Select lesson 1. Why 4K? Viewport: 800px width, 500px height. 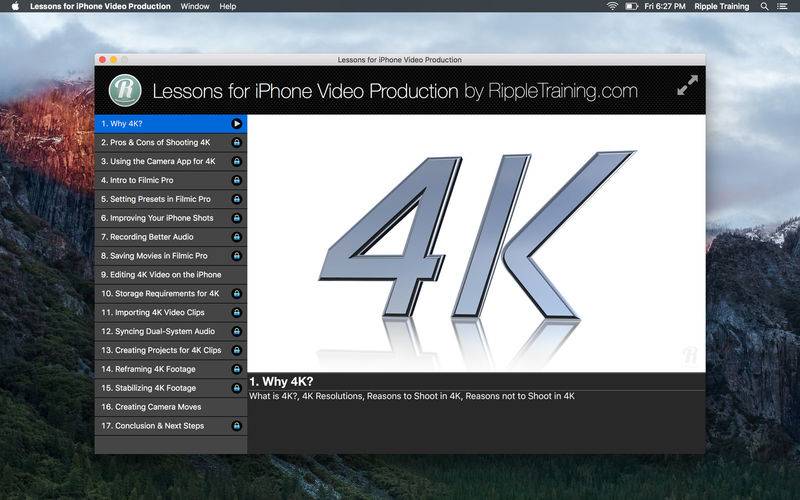point(170,123)
